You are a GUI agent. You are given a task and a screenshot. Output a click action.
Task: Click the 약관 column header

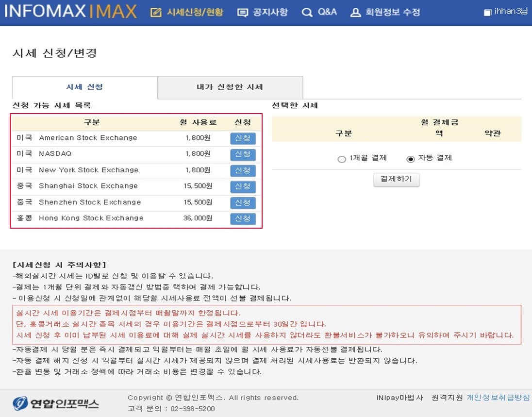point(493,133)
